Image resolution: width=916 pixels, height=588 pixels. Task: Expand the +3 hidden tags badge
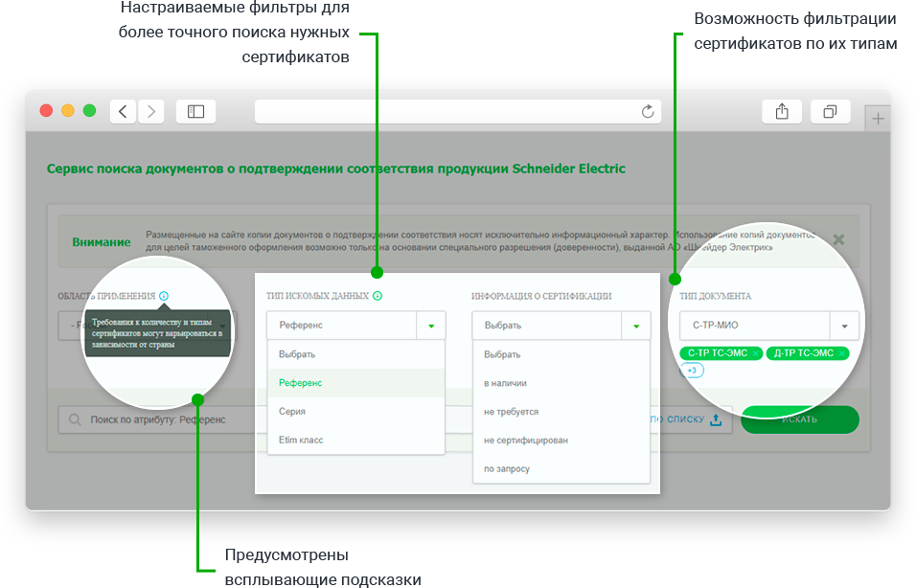[x=692, y=371]
